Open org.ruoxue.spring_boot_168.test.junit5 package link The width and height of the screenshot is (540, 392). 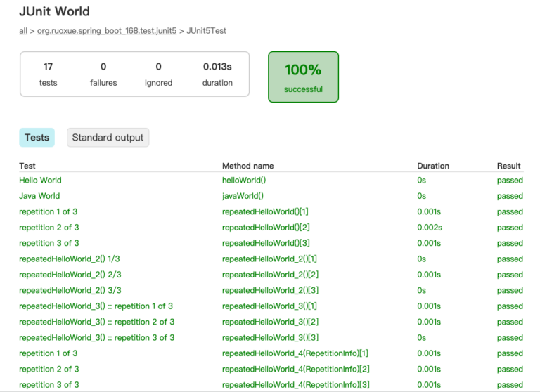click(107, 31)
